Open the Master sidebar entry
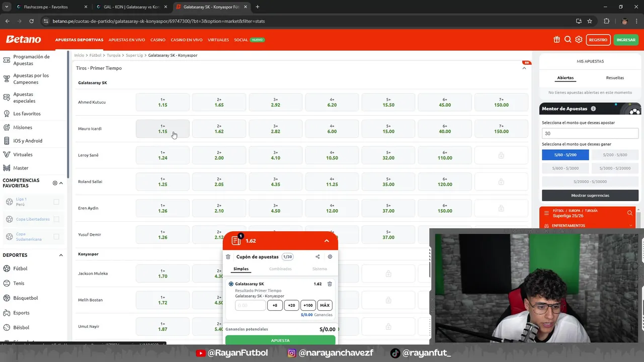Image resolution: width=644 pixels, height=362 pixels. pyautogui.click(x=21, y=168)
